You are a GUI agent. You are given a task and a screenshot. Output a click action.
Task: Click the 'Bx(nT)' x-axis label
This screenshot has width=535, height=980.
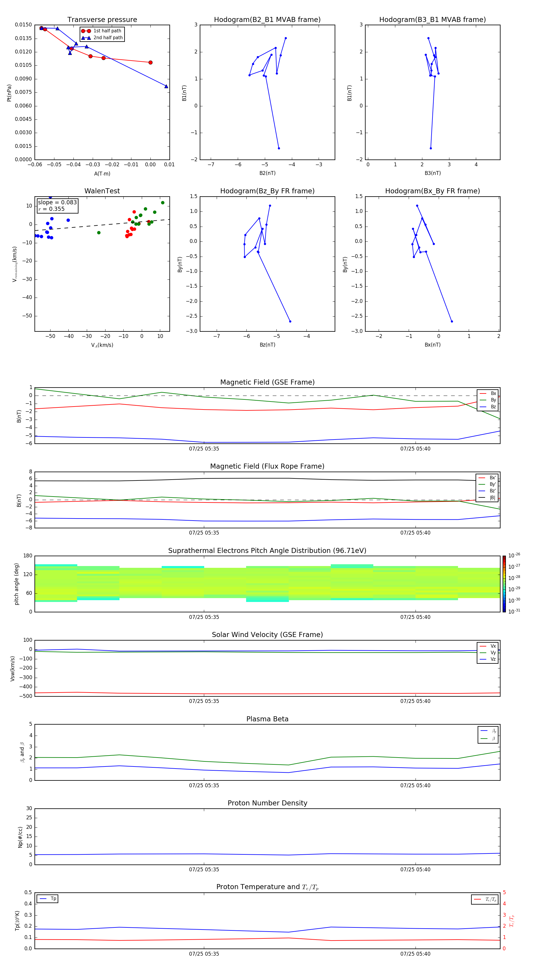(x=432, y=345)
